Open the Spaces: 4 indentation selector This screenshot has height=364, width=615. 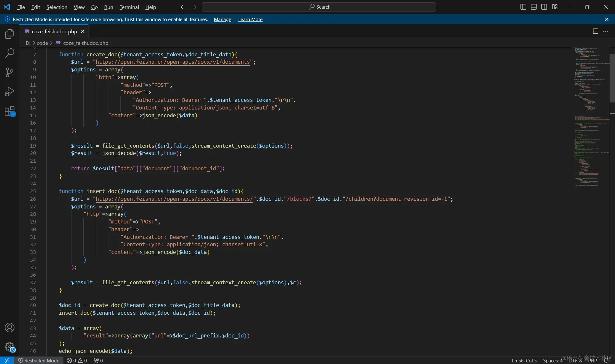click(x=553, y=360)
